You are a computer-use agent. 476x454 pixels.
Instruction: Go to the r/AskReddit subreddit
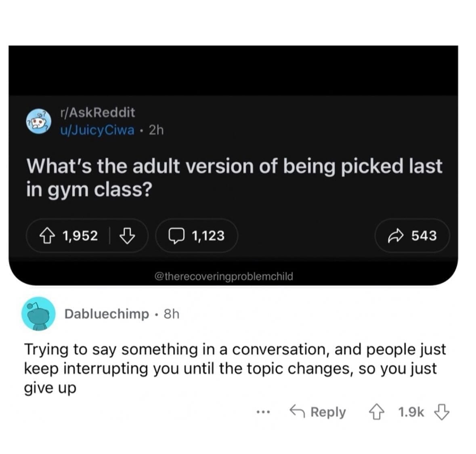97,112
